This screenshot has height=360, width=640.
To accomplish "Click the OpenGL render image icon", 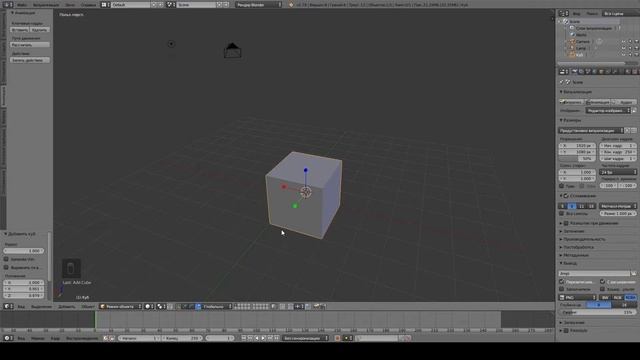I will coord(317,306).
